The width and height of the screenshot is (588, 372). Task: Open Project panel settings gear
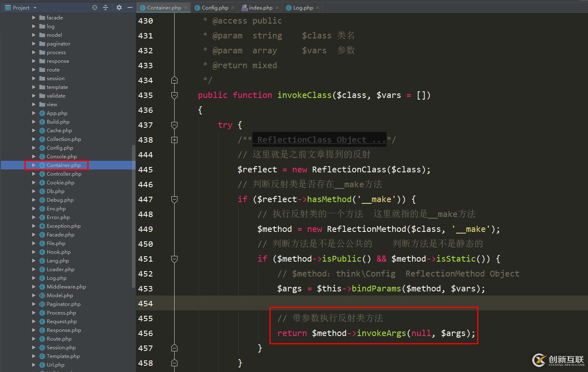point(119,7)
